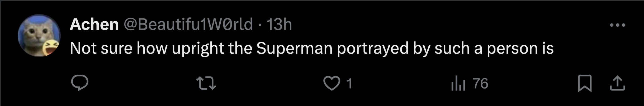This screenshot has width=644, height=106.
Task: Click the word portrayed in the tweet body
Action: click(373, 49)
